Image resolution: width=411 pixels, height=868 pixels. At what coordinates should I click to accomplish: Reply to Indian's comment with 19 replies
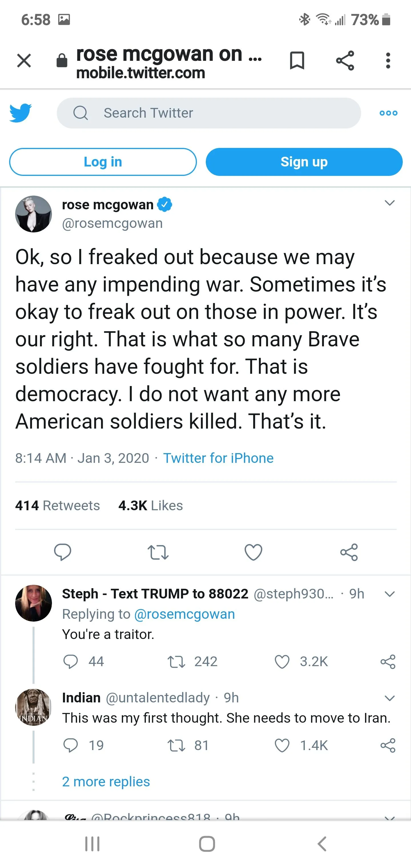(71, 745)
